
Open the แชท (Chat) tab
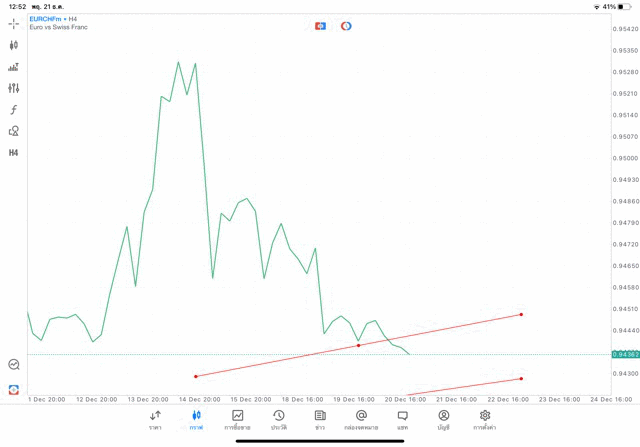click(x=402, y=419)
